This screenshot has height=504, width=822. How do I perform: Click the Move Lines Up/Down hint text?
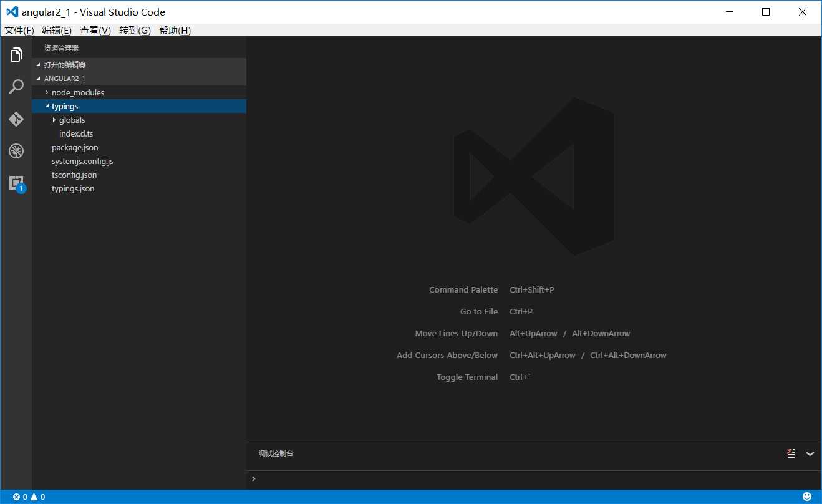click(x=457, y=333)
